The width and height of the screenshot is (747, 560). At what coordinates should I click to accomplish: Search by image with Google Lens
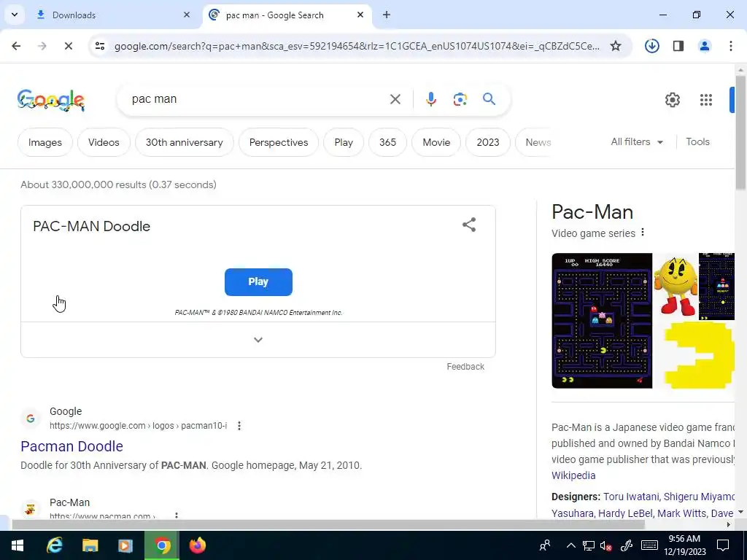pyautogui.click(x=460, y=99)
